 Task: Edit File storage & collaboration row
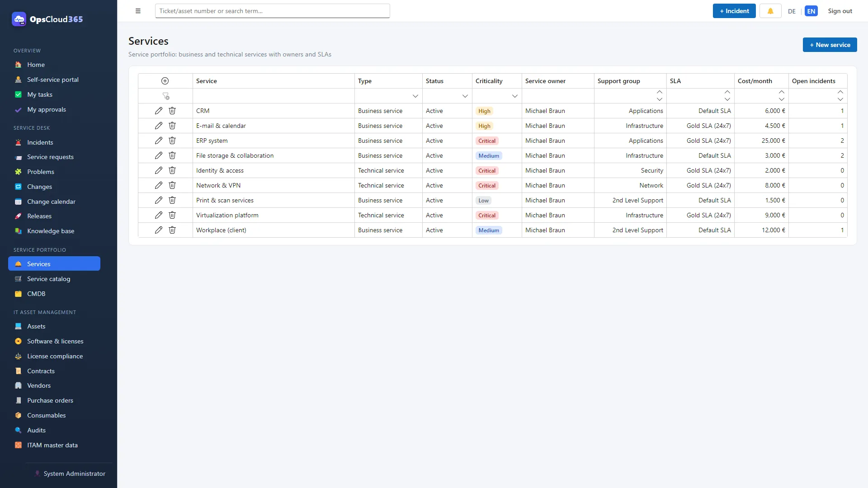coord(159,155)
